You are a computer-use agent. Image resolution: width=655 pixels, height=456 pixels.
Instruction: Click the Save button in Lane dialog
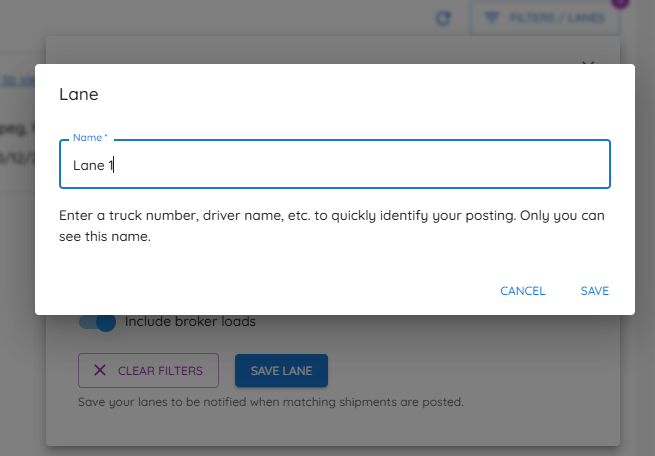594,291
